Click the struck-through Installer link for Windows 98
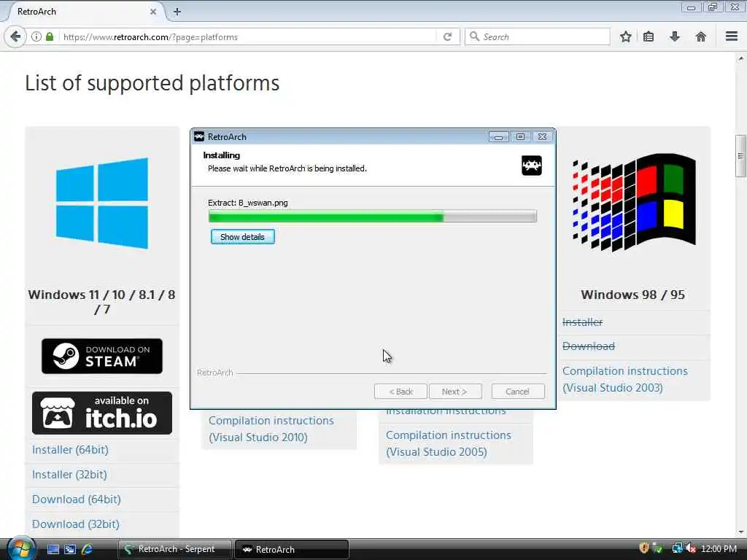This screenshot has width=747, height=560. coord(582,322)
